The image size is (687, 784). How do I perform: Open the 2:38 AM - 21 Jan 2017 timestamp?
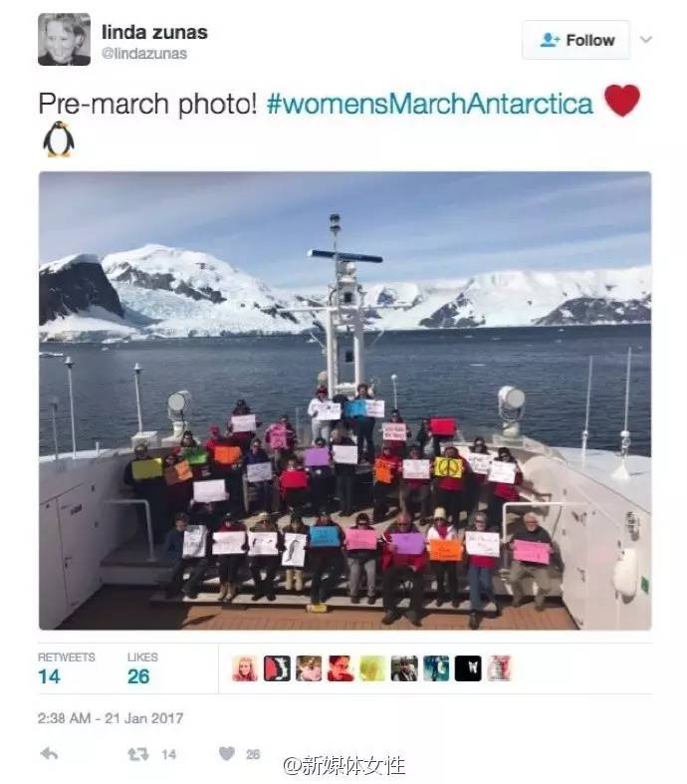111,718
